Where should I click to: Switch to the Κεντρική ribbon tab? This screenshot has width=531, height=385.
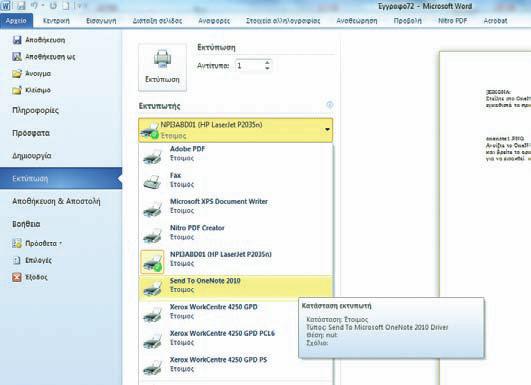56,21
